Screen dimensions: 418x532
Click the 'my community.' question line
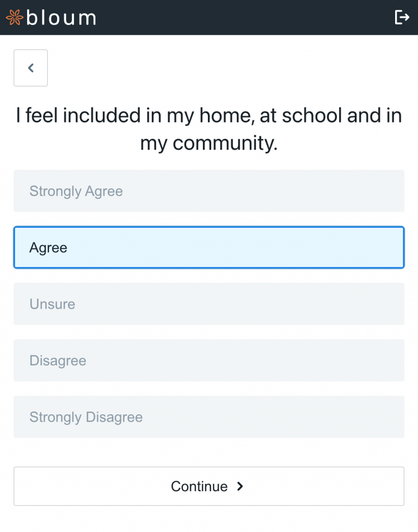point(209,144)
